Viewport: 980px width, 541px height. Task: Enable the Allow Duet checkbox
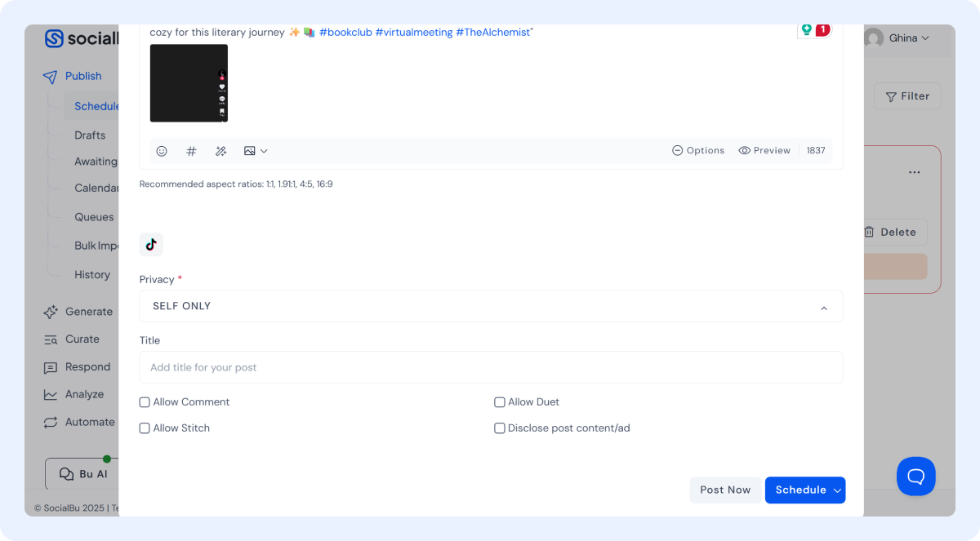point(500,402)
